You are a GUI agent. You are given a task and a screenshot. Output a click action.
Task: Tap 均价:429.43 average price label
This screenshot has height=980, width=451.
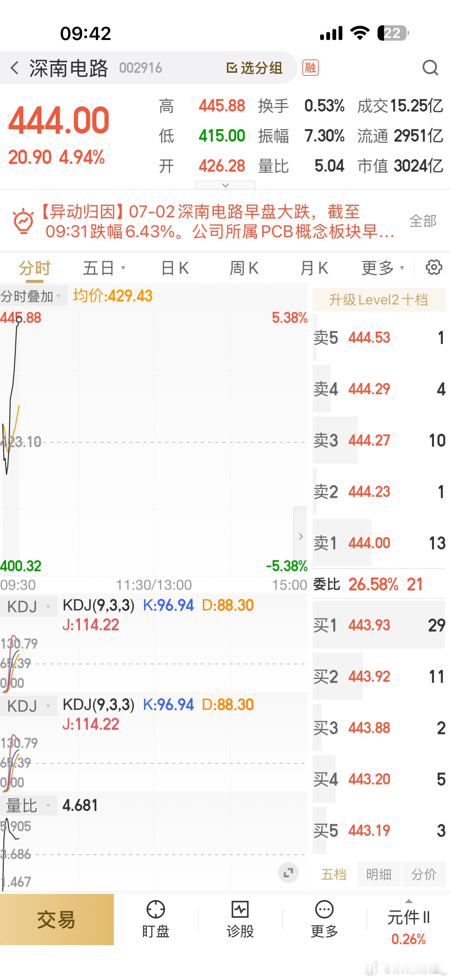(112, 296)
